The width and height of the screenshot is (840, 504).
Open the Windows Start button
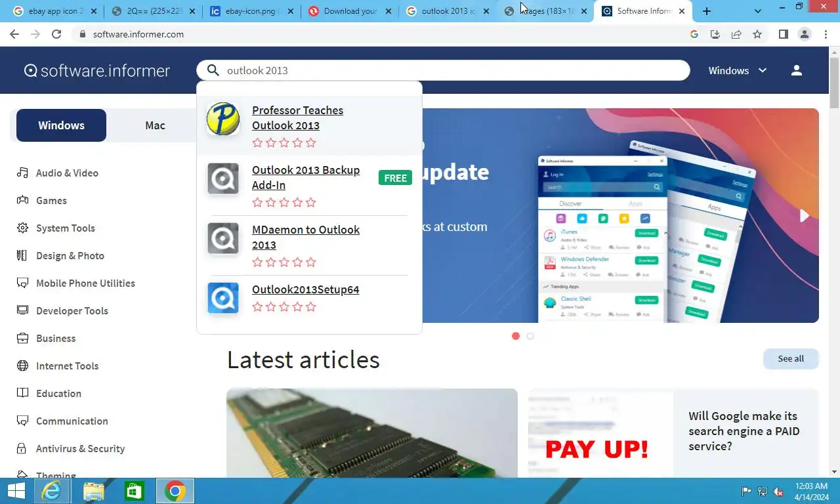[16, 491]
